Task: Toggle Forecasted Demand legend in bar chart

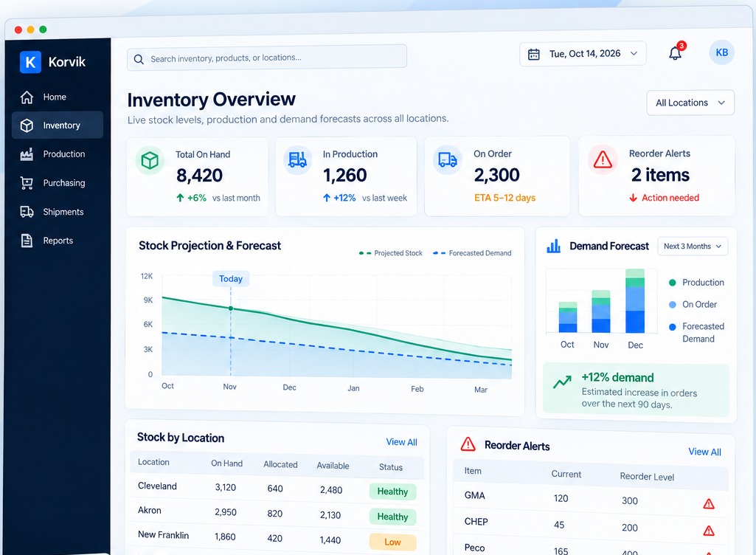Action: (697, 333)
